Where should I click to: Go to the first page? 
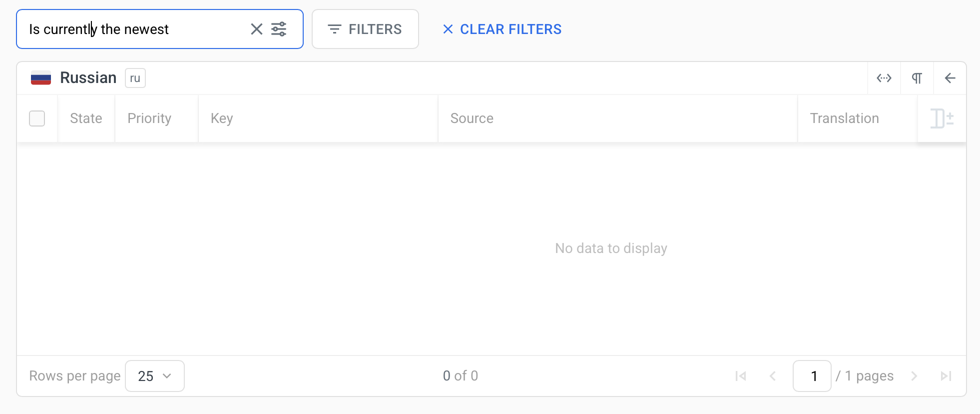pyautogui.click(x=740, y=376)
